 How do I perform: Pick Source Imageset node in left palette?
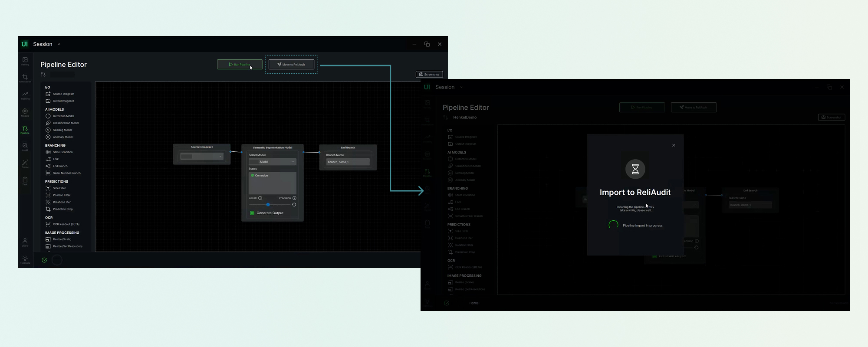[60, 94]
